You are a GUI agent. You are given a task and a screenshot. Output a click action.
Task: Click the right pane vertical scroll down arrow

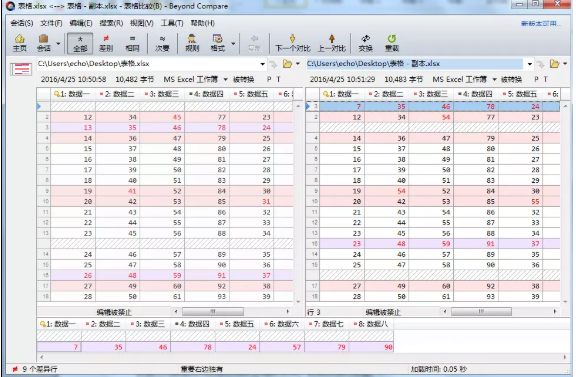[566, 302]
